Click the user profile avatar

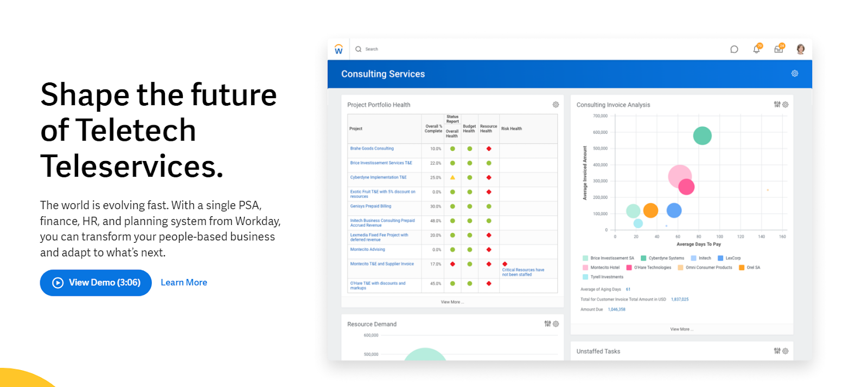coord(801,49)
